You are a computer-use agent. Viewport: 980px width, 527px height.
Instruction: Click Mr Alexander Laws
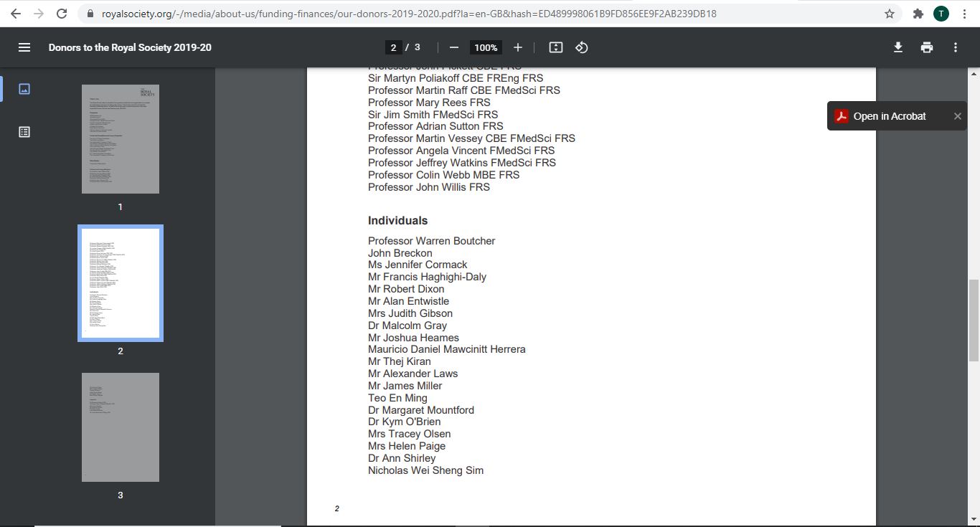point(413,374)
